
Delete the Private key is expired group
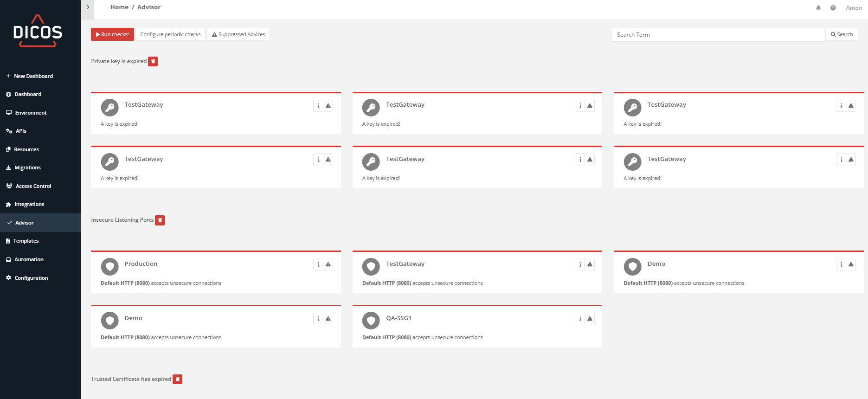153,61
